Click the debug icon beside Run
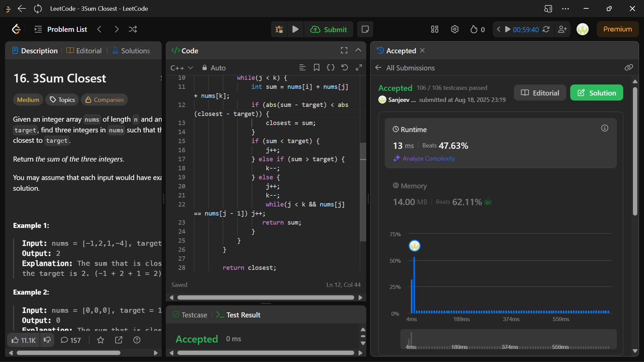 pos(279,29)
